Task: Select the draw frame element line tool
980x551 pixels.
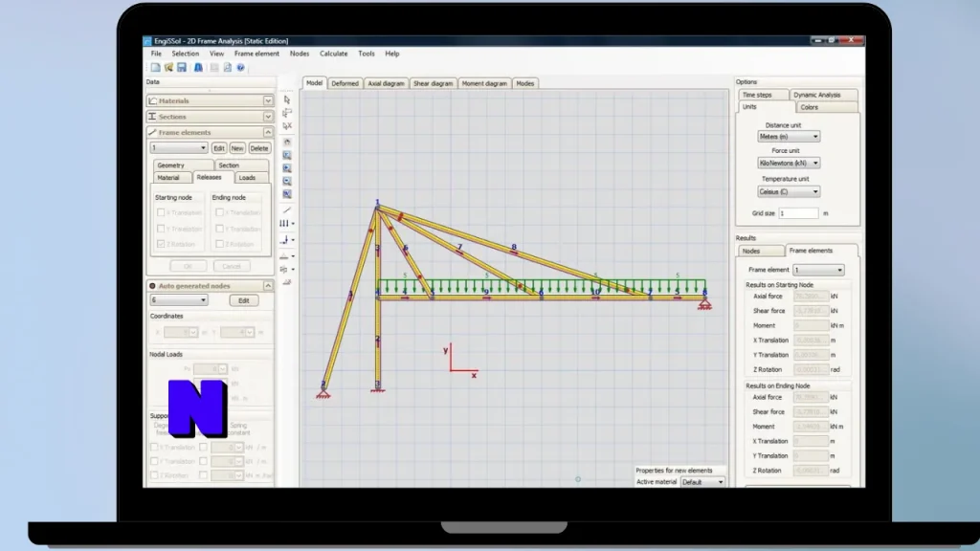Action: [x=287, y=210]
